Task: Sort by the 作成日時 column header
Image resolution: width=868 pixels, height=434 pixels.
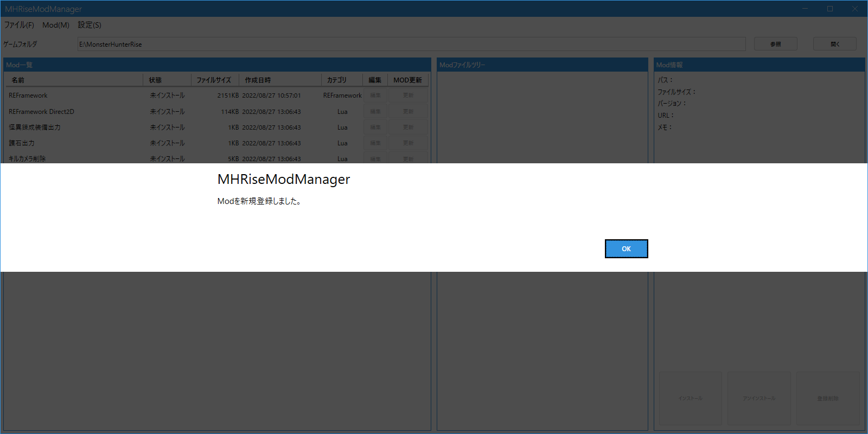Action: (x=280, y=80)
